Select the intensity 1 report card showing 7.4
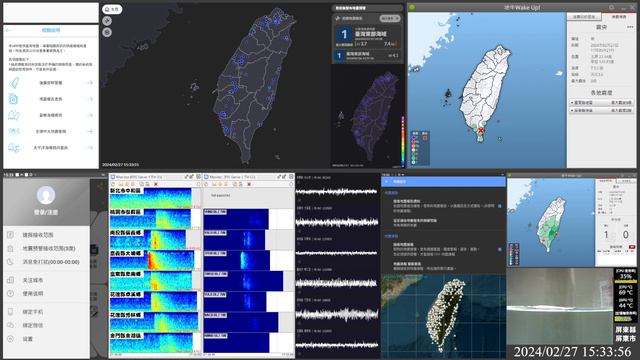The height and width of the screenshot is (360, 640). (x=367, y=37)
